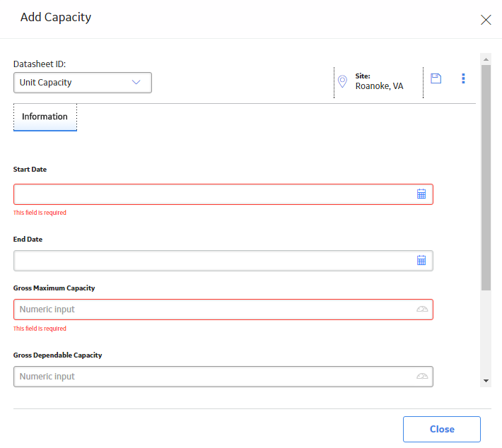Click the scrollbar down arrow
This screenshot has width=502, height=448.
pyautogui.click(x=486, y=381)
